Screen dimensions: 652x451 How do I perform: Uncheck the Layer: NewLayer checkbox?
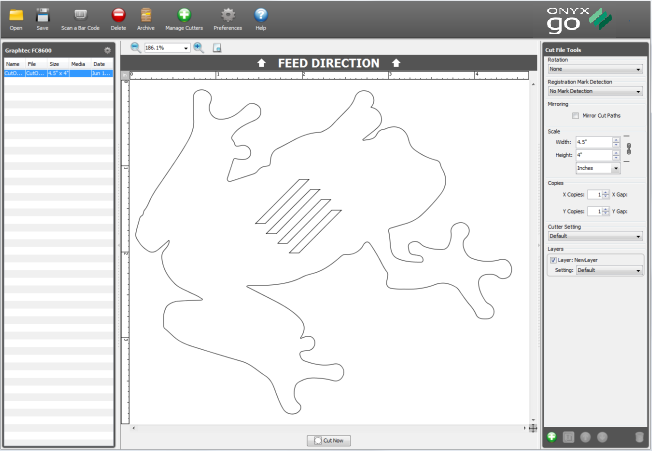point(553,259)
